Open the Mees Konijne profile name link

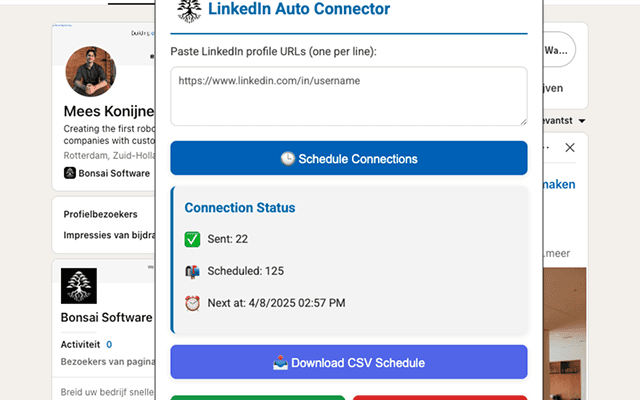(109, 111)
